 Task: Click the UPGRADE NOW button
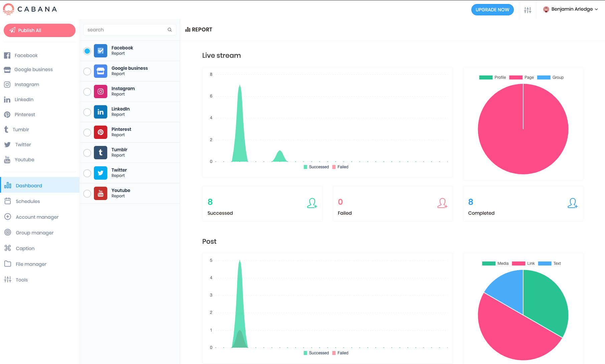click(x=492, y=10)
